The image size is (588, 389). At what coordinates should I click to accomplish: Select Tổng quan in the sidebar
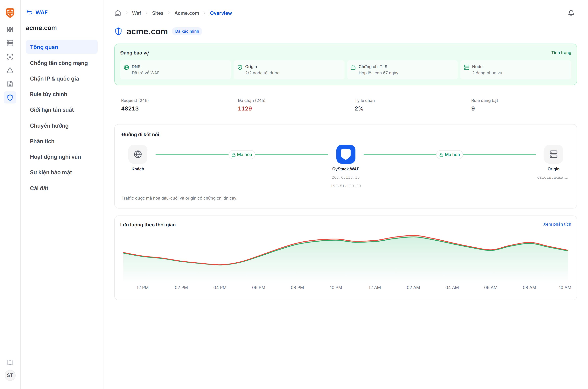click(x=62, y=47)
